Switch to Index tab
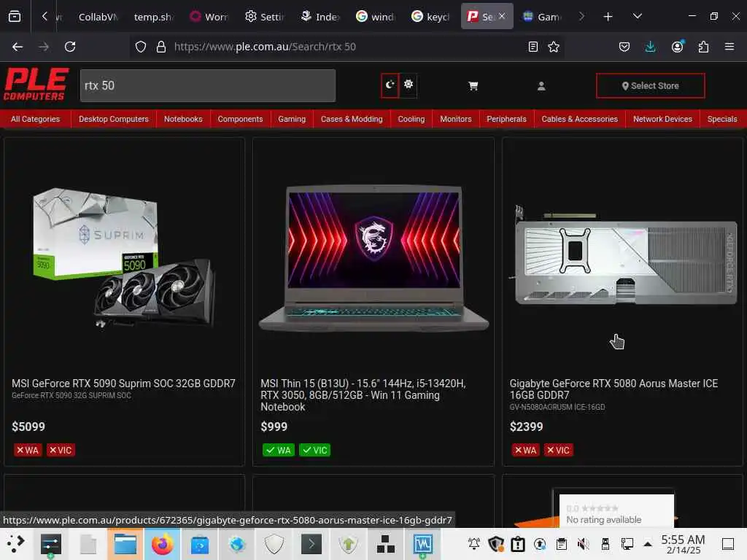747x560 pixels. tap(320, 17)
